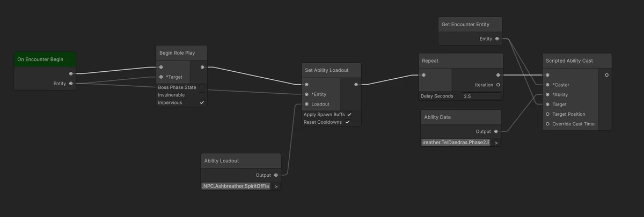Screen dimensions: 644x217
Task: Click the Entity port on Get Encounter Entity
Action: [497, 39]
